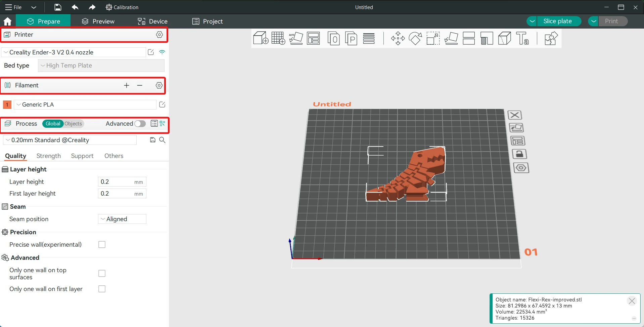Screen dimensions: 644x327
Task: Expand the Generic PLA filament dropdown
Action: coord(85,105)
